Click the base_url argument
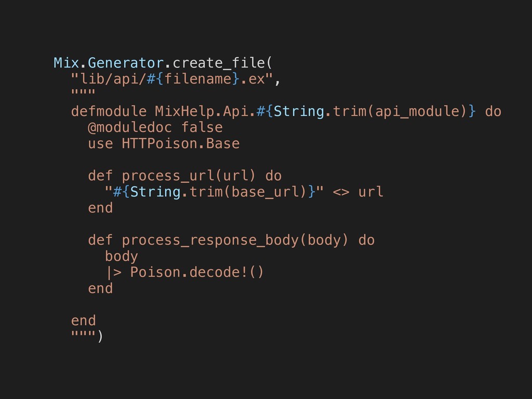Screen dimensions: 532x399 pyautogui.click(x=265, y=192)
